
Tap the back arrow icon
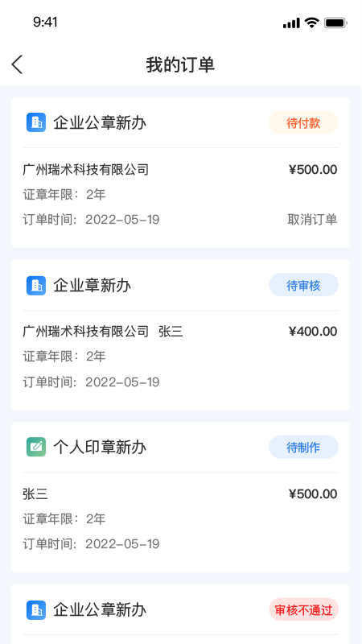pyautogui.click(x=17, y=65)
